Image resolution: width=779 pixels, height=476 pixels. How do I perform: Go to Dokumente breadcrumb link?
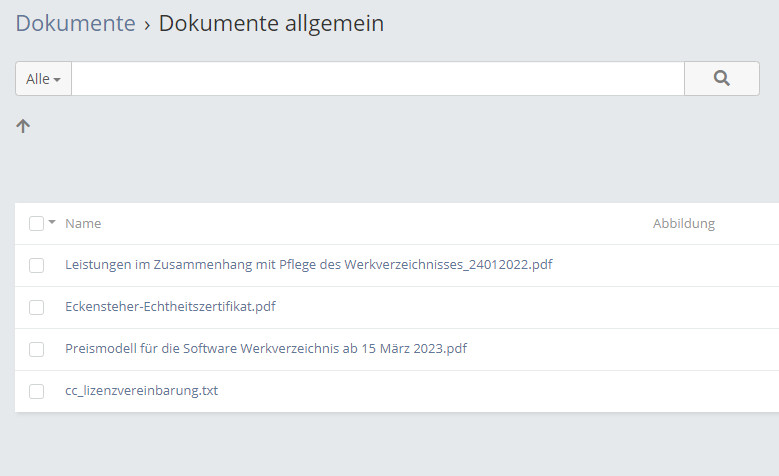[75, 24]
